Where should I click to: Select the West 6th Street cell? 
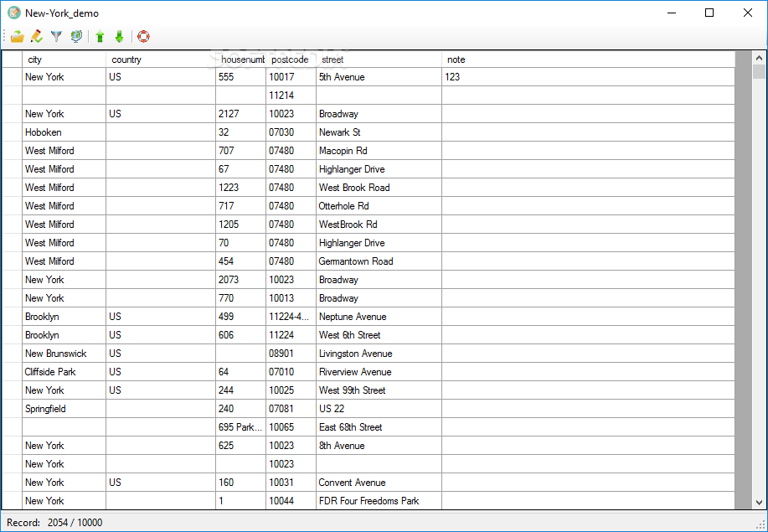[x=379, y=335]
